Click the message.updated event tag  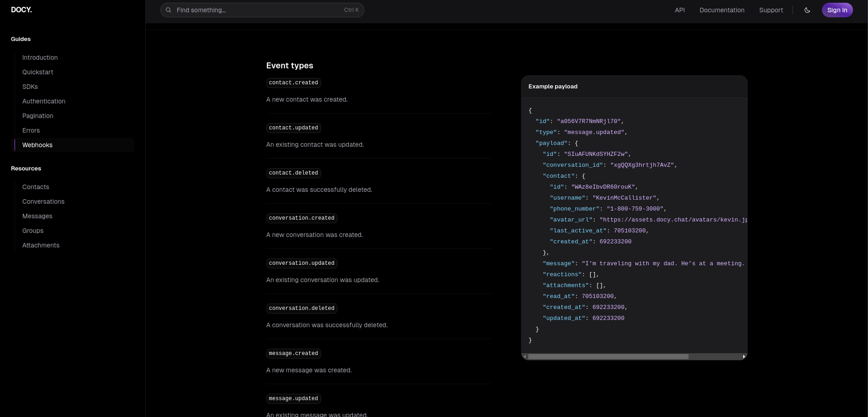point(293,398)
